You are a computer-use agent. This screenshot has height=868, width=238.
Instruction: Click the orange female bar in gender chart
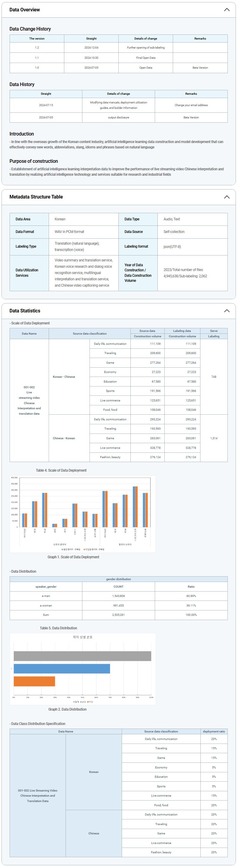pos(34,681)
